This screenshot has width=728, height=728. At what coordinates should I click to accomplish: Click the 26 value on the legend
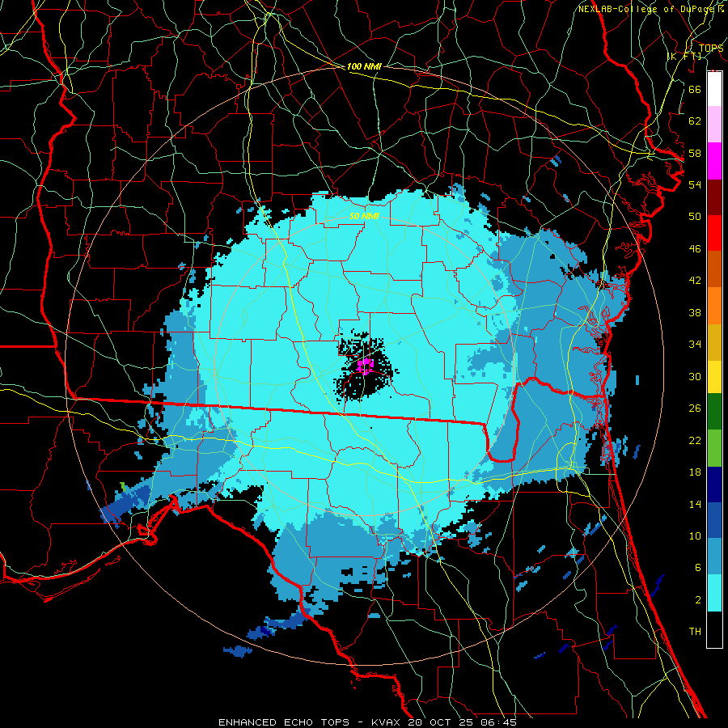pos(695,408)
